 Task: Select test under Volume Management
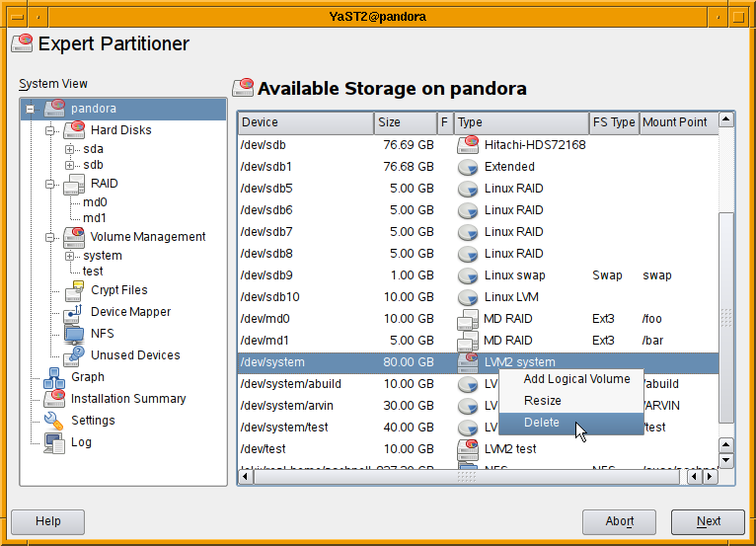93,272
